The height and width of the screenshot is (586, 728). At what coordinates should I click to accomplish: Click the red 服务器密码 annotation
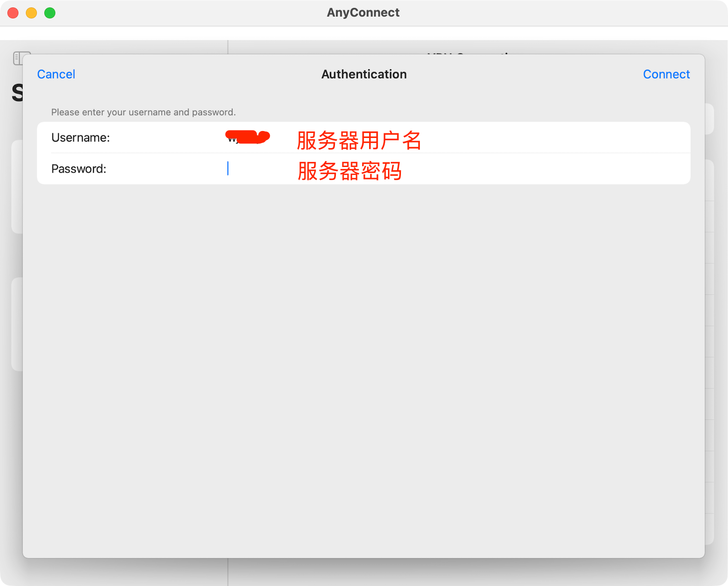349,171
